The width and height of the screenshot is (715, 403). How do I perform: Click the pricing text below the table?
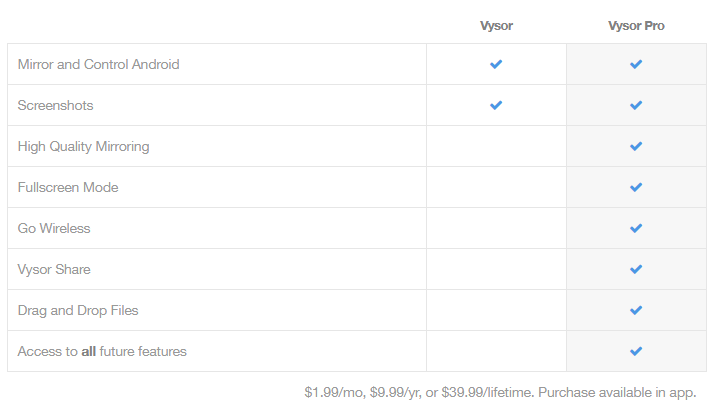click(500, 393)
